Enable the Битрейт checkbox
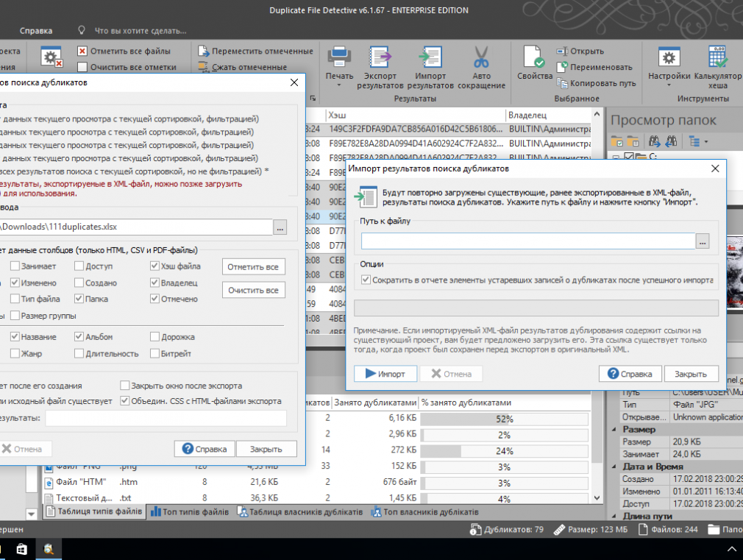Screen dimensions: 743x560 click(154, 353)
